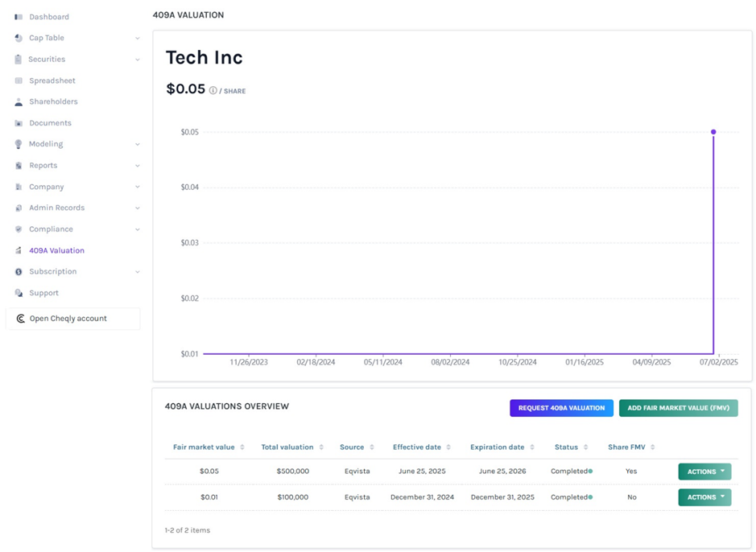Expand the Securities submenu arrow
This screenshot has width=756, height=552.
138,60
